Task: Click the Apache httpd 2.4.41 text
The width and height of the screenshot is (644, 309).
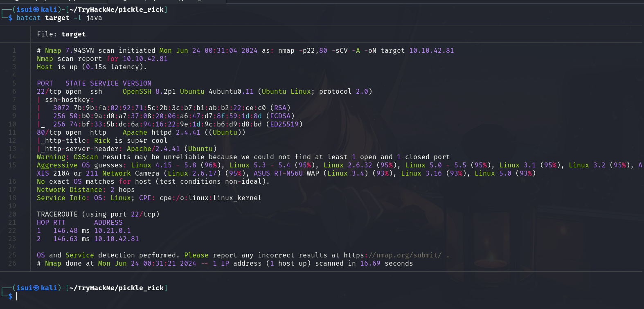Action: (x=161, y=132)
